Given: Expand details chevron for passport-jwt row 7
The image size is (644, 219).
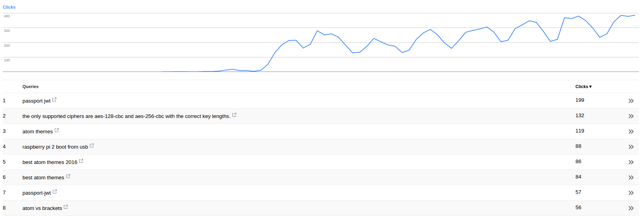Looking at the screenshot, I should click(x=631, y=193).
